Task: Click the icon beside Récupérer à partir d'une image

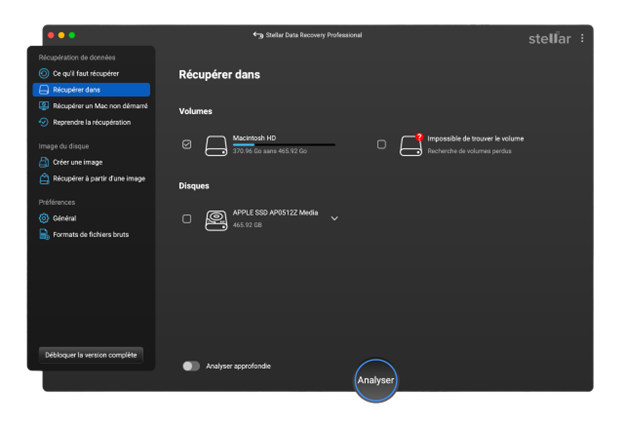Action: pyautogui.click(x=44, y=178)
